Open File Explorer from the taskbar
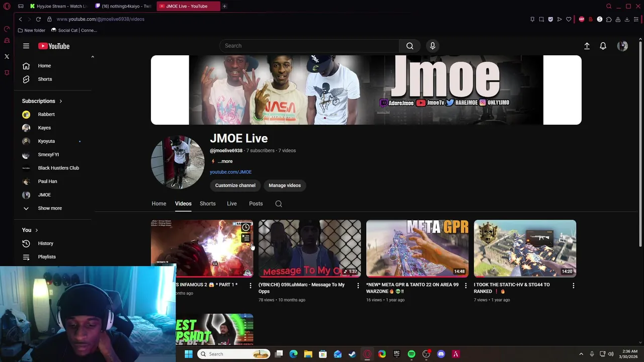 click(x=308, y=354)
